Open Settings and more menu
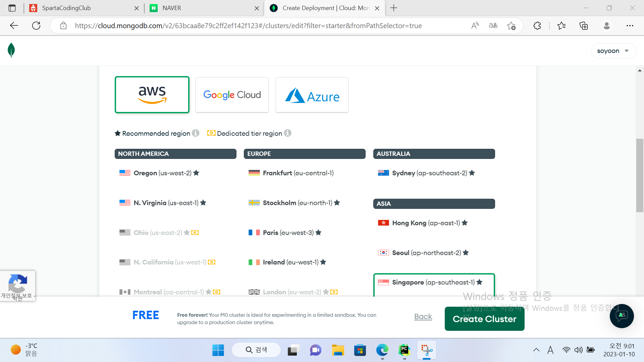 630,26
